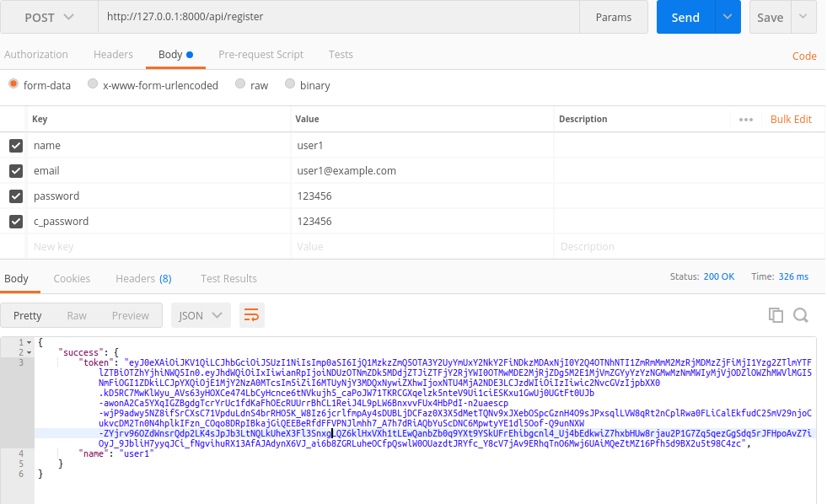Uncheck the email parameter checkbox

click(16, 171)
